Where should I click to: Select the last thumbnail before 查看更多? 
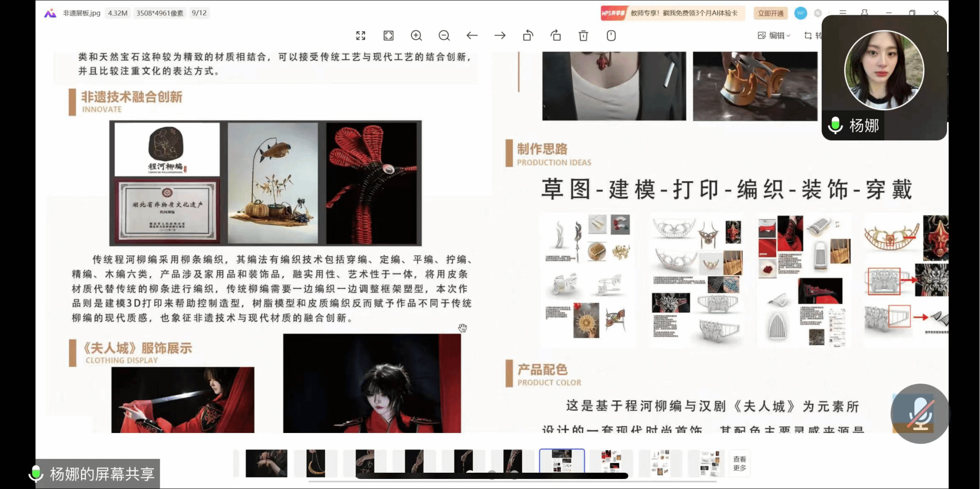(x=710, y=463)
